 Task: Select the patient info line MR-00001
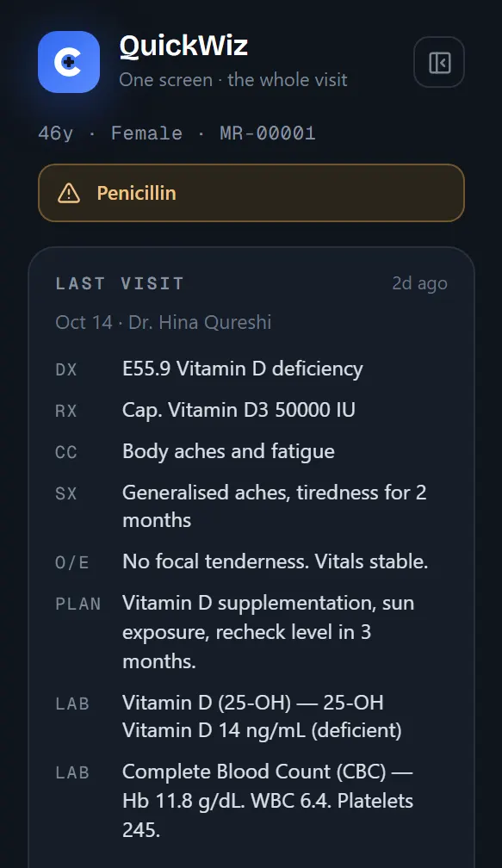point(177,133)
